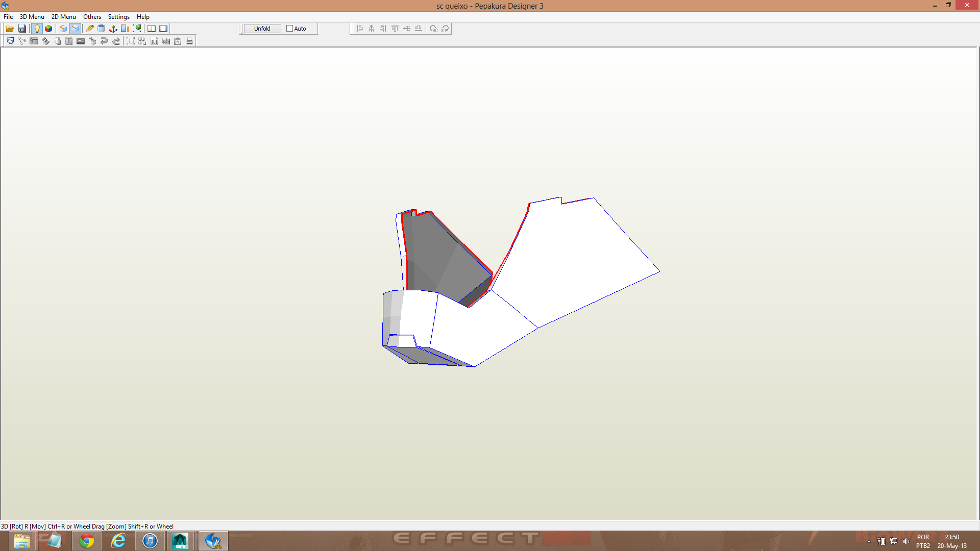
Task: Click the align bottom icon
Action: point(419,29)
